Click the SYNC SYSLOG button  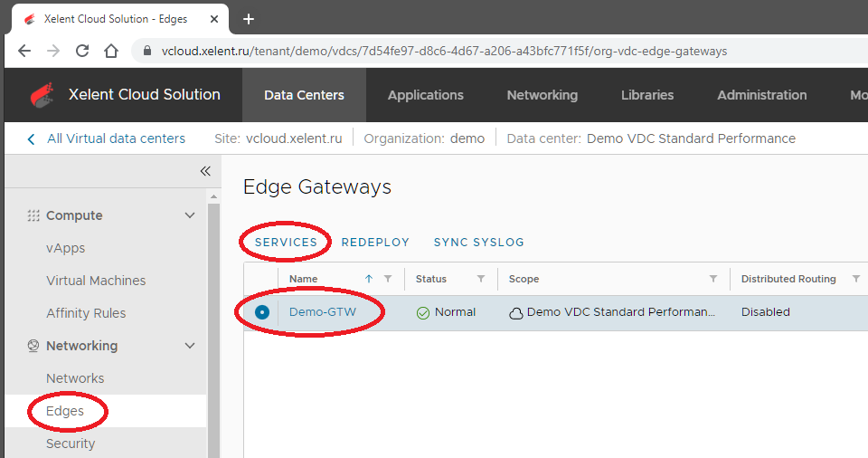point(479,243)
